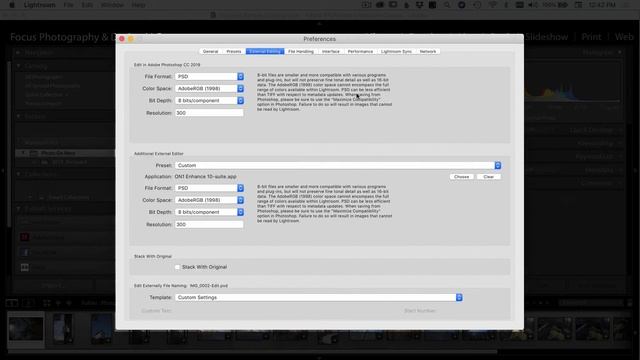Open the Apple menu
The height and width of the screenshot is (360, 640).
(12, 5)
